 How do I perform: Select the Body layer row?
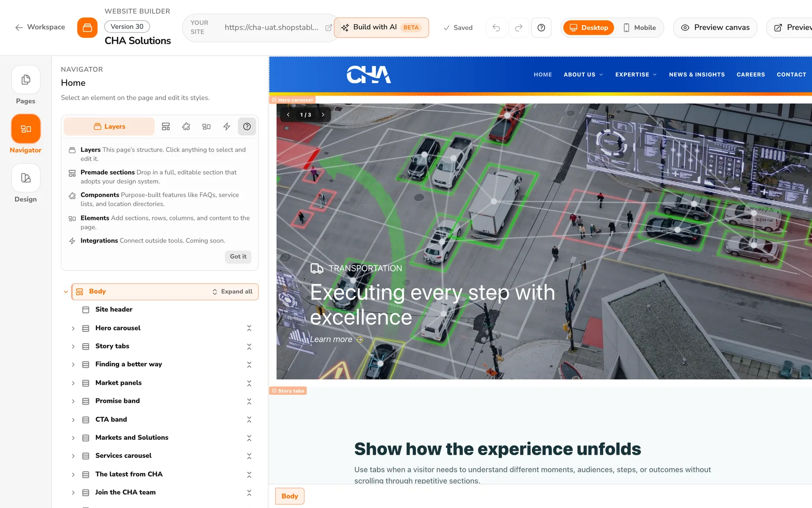coord(165,292)
